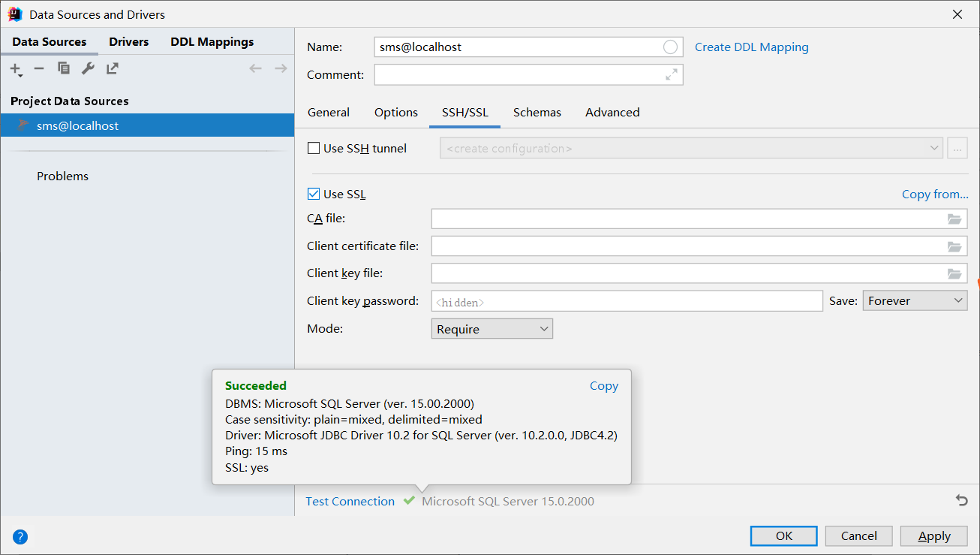980x555 pixels.
Task: Click the Driver info line in popup
Action: [x=421, y=436]
